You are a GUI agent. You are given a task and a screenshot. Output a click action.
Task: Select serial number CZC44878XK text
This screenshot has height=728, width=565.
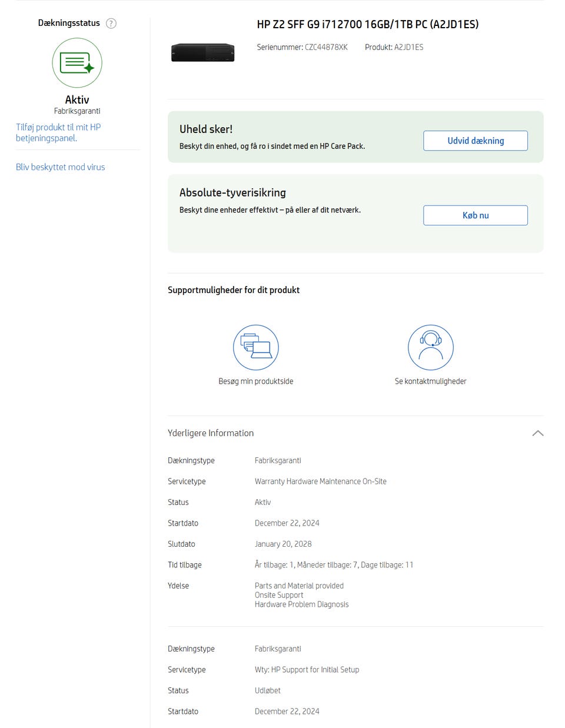(x=326, y=47)
